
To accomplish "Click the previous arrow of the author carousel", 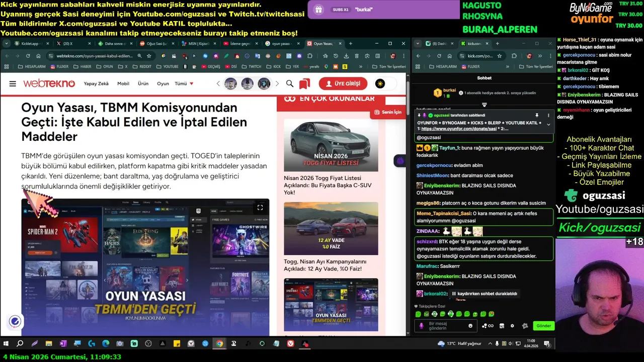I will click(x=218, y=84).
